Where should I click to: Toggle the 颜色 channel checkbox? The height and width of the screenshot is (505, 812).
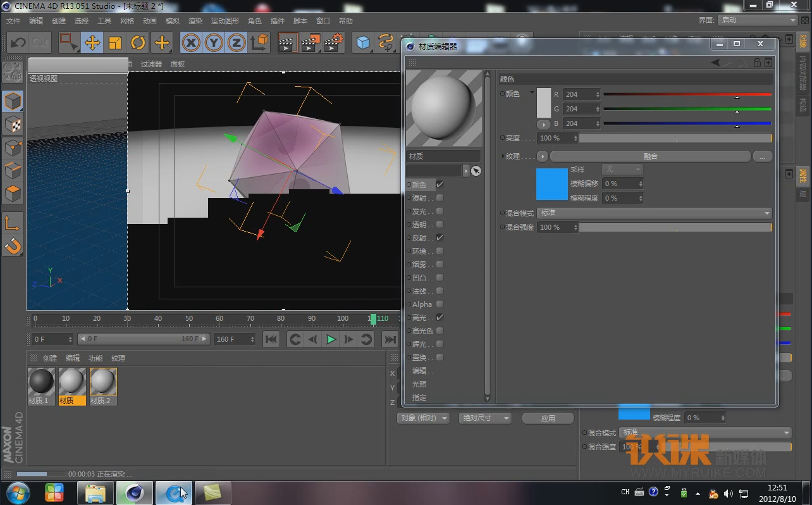click(x=440, y=185)
